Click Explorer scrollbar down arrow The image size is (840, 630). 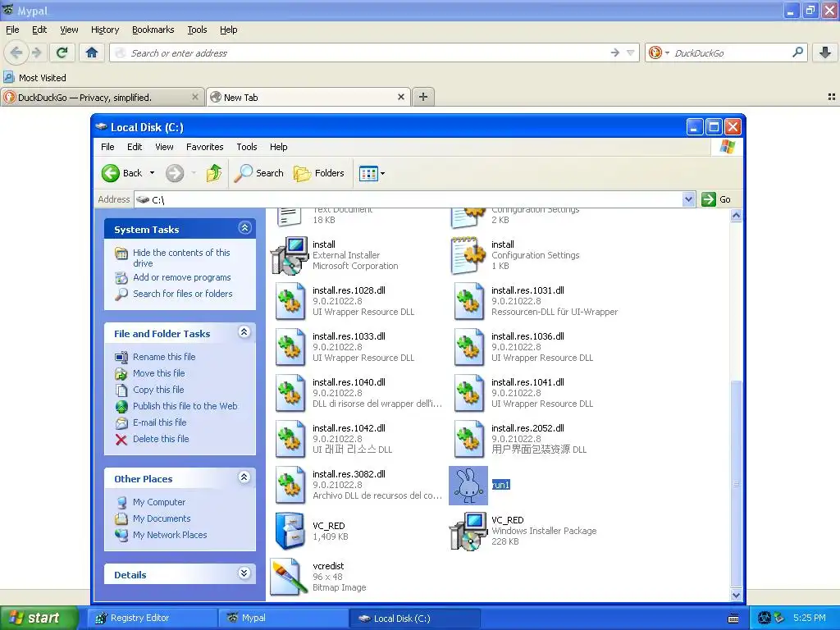736,595
